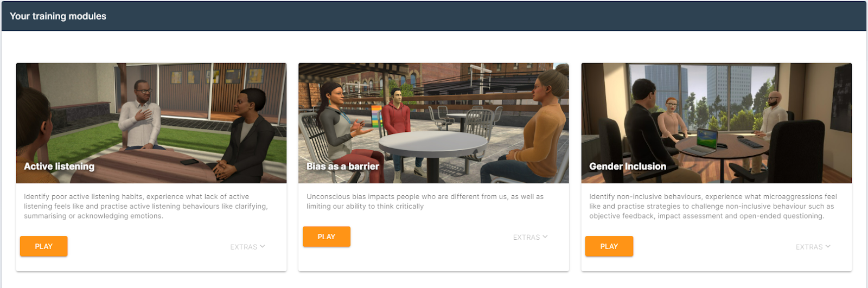Play the Gender Inclusion module

[609, 246]
